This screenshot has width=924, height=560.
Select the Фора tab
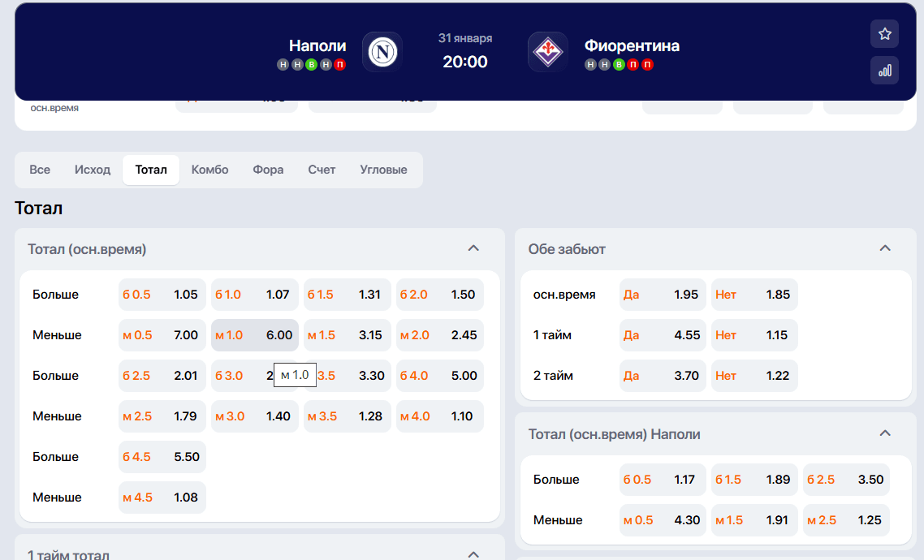268,170
